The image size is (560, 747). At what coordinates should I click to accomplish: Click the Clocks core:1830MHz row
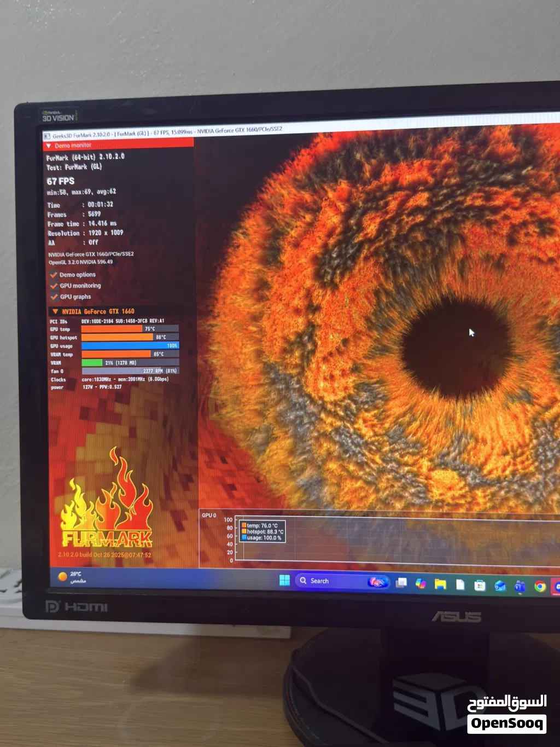point(110,379)
